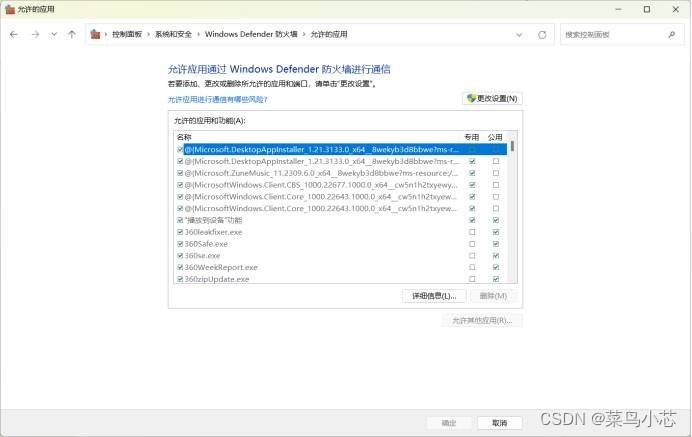Toggle 专用 checkbox for "播放到设备"功能
Screen dimensions: 692x437
472,220
